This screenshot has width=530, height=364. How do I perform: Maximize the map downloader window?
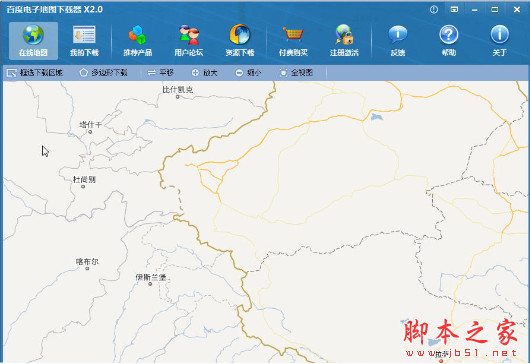pyautogui.click(x=495, y=9)
